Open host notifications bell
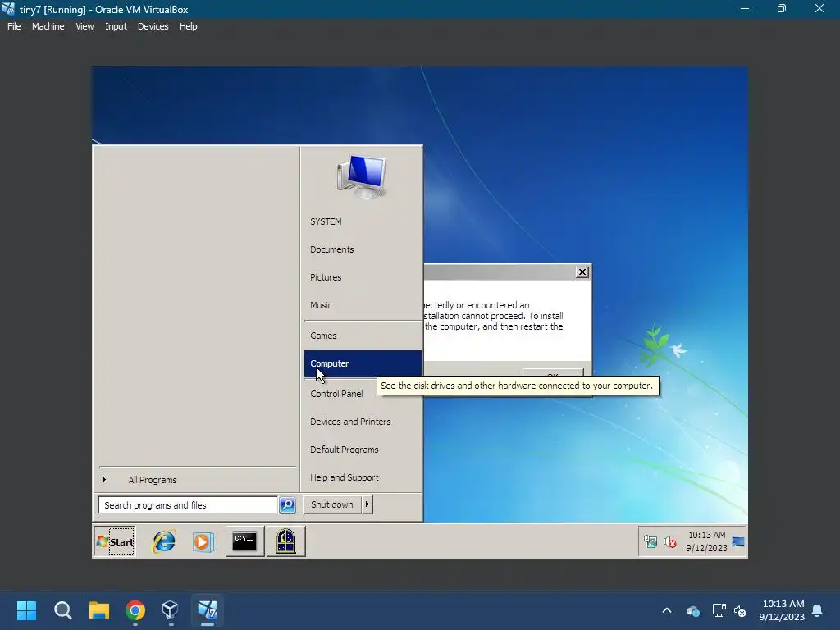 [817, 610]
